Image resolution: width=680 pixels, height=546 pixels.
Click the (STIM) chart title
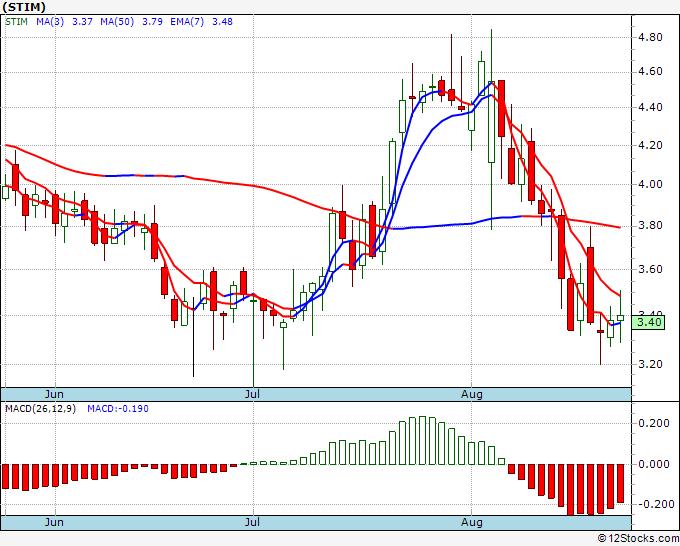pyautogui.click(x=23, y=7)
